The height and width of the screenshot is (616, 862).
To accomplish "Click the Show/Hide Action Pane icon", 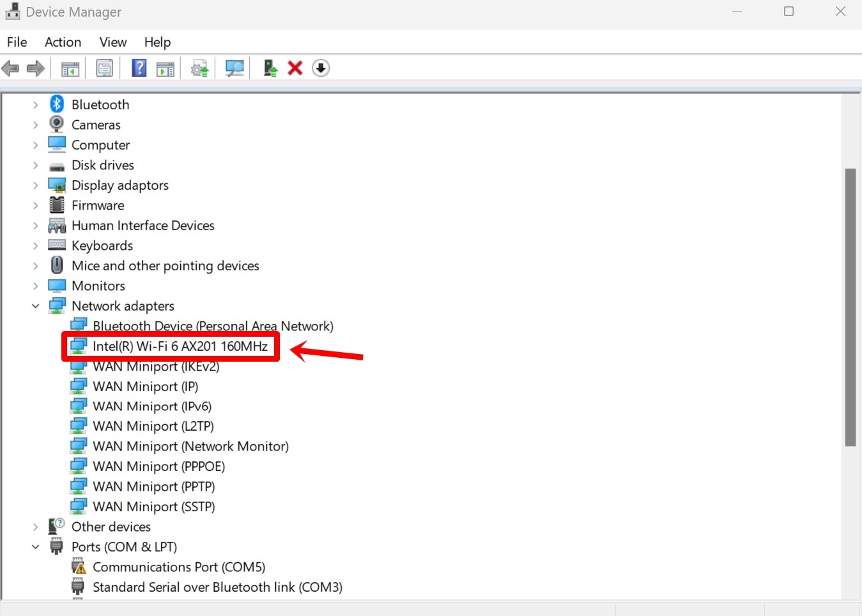I will tap(165, 68).
